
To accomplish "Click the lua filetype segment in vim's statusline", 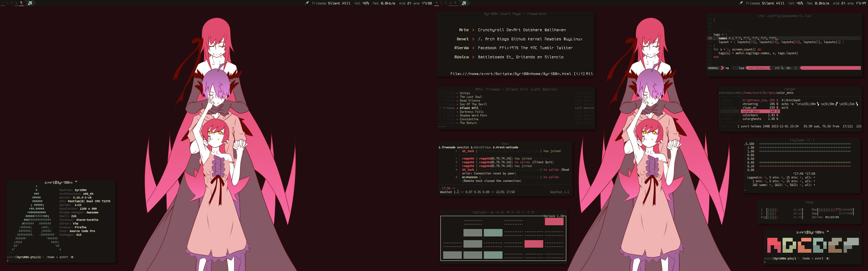I will click(x=742, y=68).
